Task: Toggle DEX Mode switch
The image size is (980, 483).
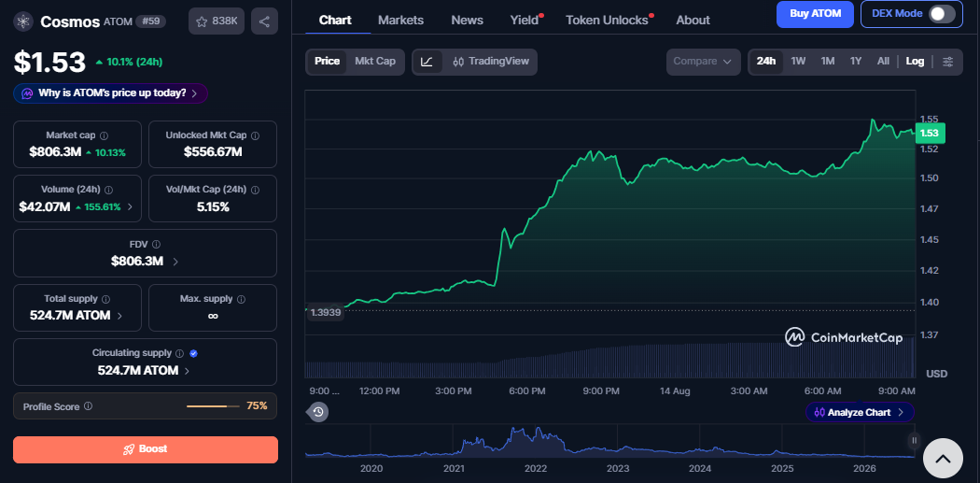Action: (x=941, y=14)
